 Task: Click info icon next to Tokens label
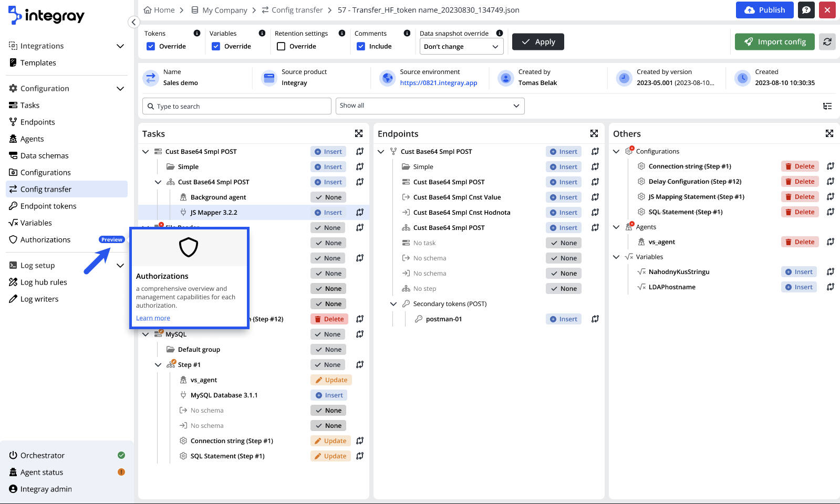click(x=197, y=33)
